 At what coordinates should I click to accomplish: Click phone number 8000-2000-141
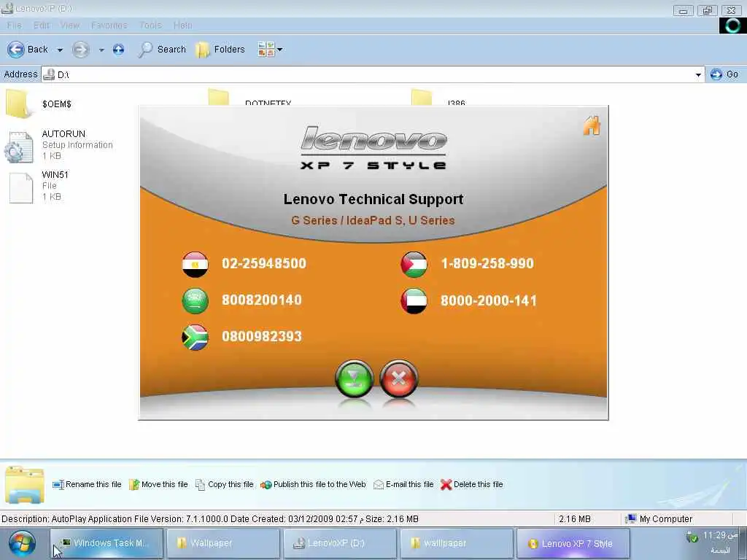(488, 300)
